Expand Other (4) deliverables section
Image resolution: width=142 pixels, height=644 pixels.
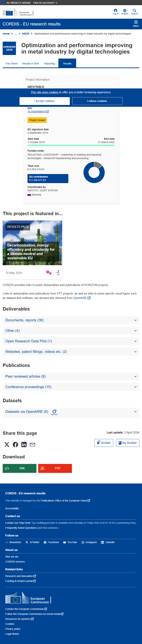71,331
